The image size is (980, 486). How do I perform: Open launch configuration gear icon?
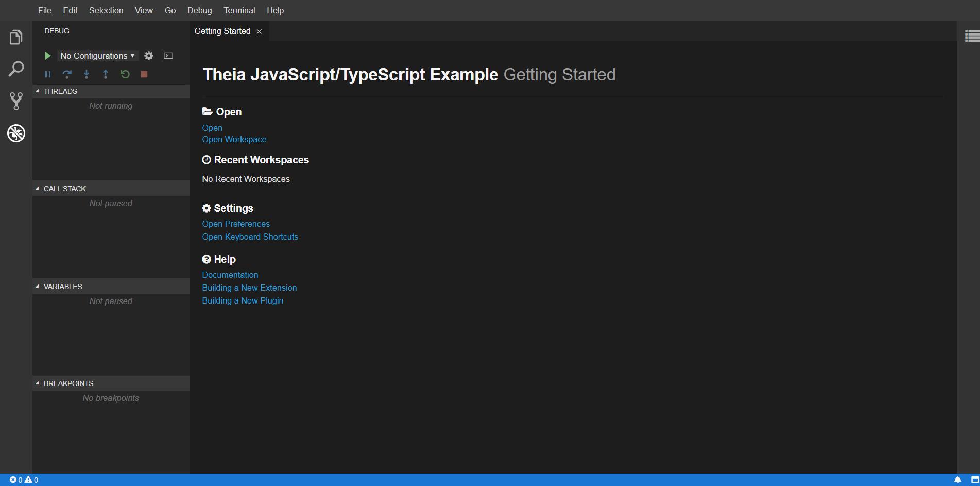[149, 56]
